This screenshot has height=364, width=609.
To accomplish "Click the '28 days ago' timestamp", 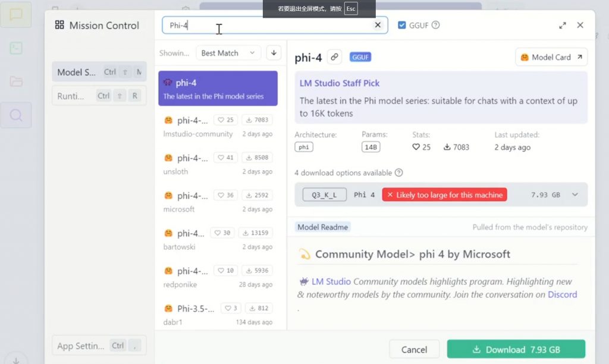I will coord(256,285).
